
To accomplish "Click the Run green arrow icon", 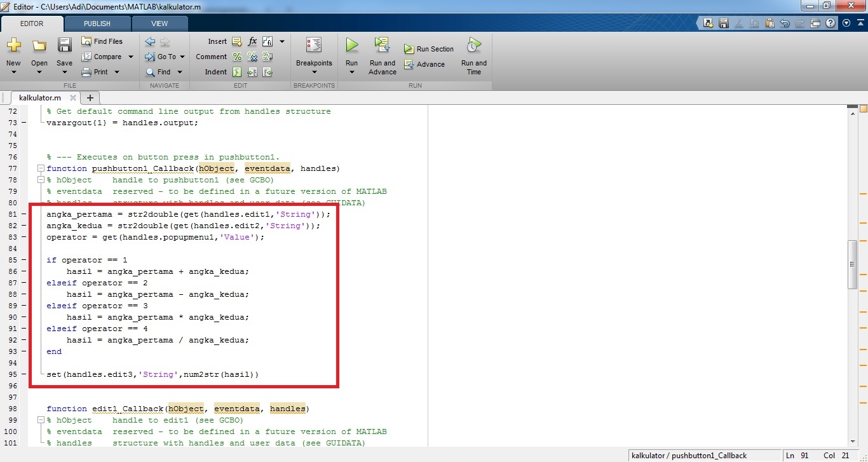I will 351,45.
